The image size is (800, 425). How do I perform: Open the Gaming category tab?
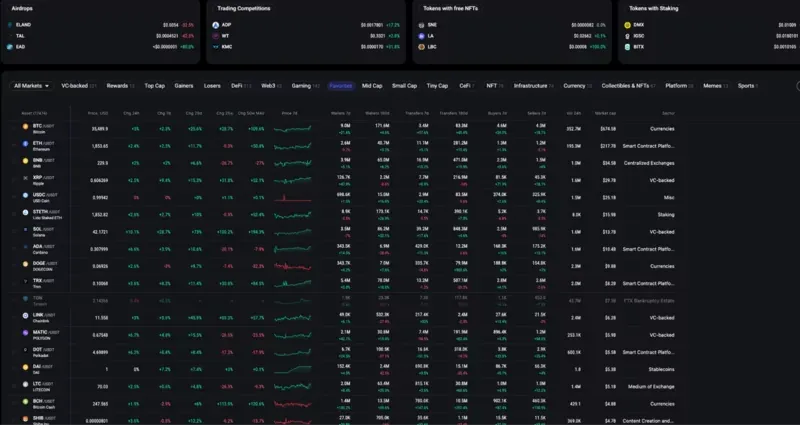click(x=305, y=86)
